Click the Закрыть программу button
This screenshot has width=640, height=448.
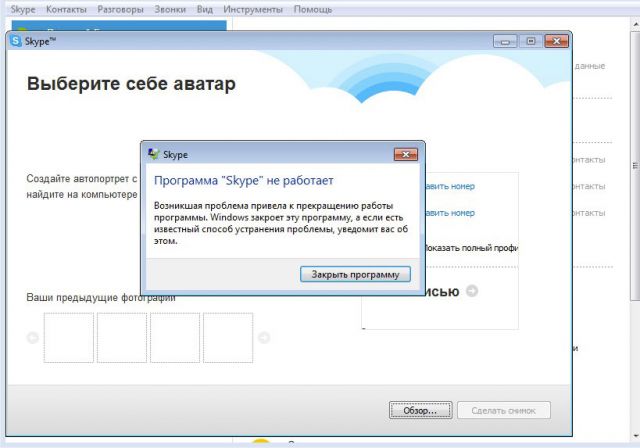point(355,274)
